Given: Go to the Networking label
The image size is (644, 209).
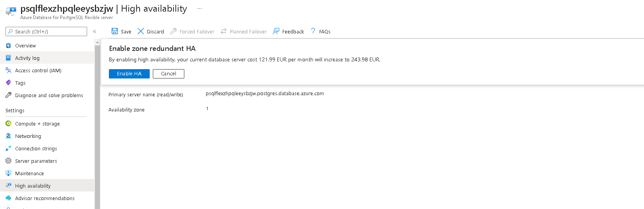Looking at the screenshot, I should 28,136.
